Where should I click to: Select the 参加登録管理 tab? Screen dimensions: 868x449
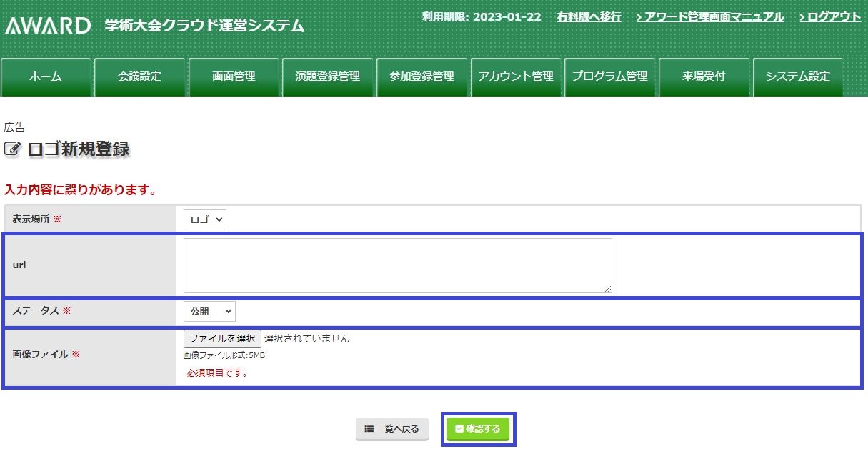click(x=421, y=77)
